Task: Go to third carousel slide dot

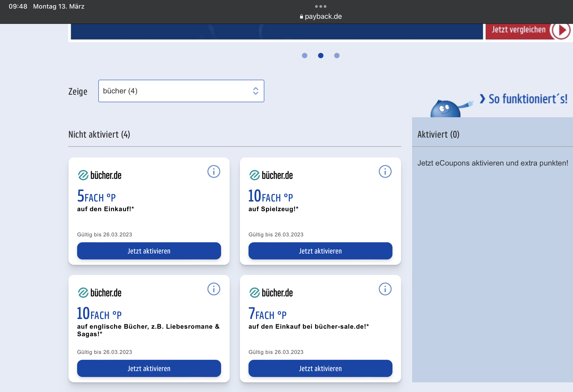Action: click(x=337, y=56)
